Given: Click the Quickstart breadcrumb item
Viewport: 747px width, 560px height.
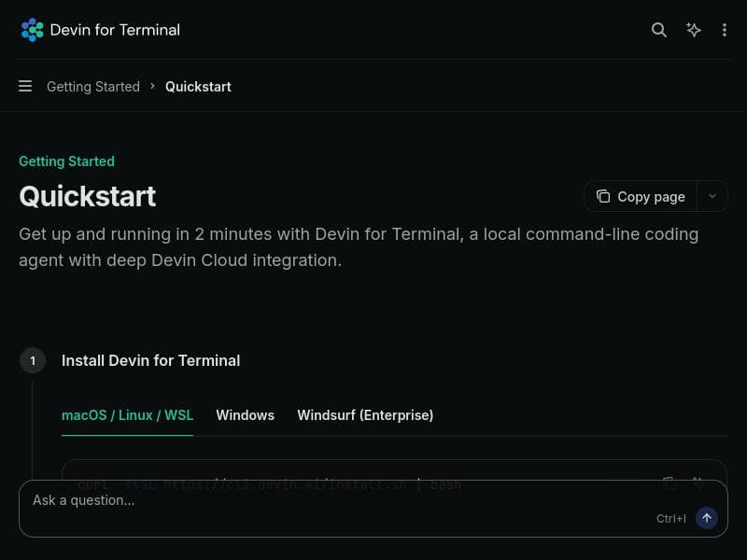Looking at the screenshot, I should coord(198,87).
